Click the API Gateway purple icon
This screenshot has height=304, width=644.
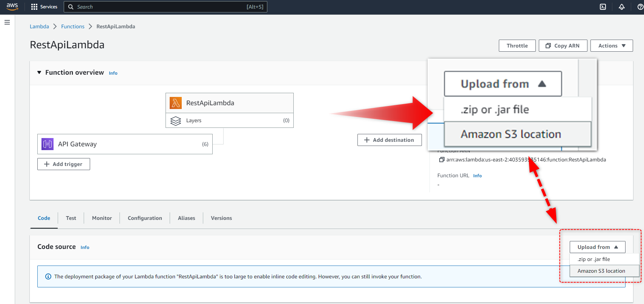(x=48, y=144)
